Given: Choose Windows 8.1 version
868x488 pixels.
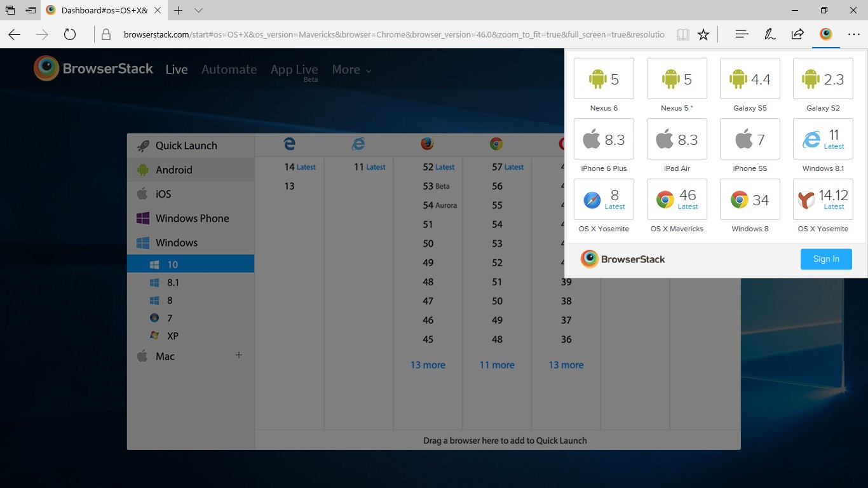Looking at the screenshot, I should 191,282.
